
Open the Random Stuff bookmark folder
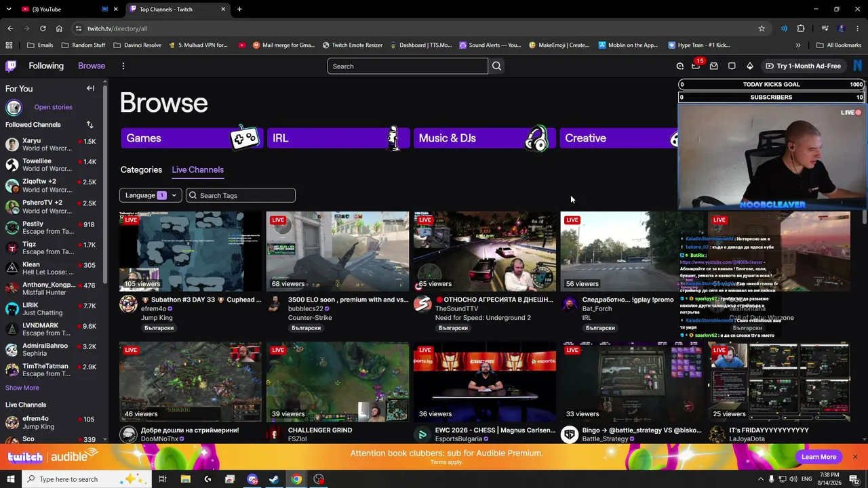pyautogui.click(x=83, y=45)
